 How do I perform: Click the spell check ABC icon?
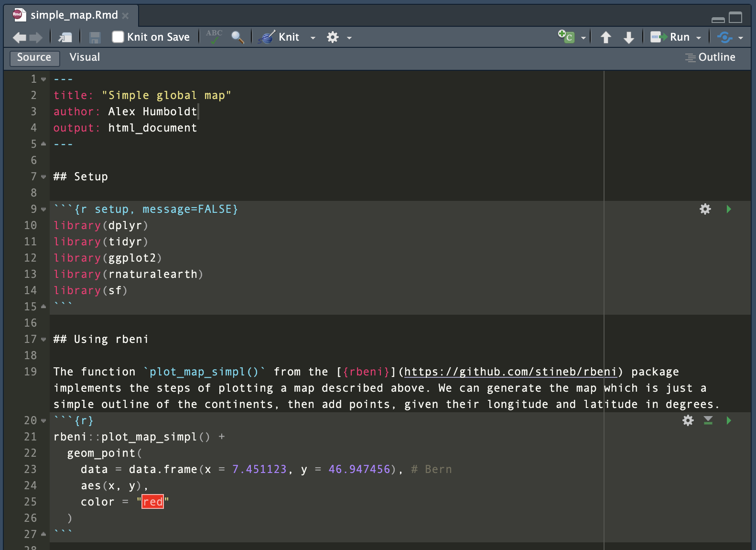(214, 37)
